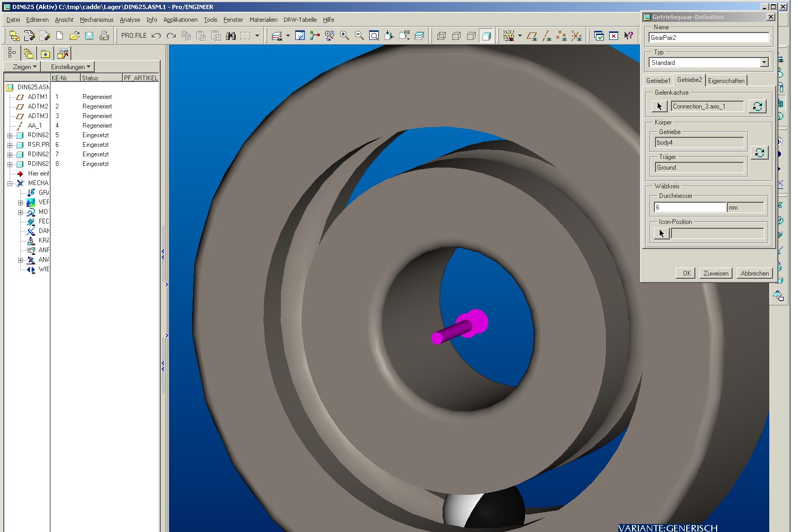Open the folder browser tab icon
Screen dimensions: 798x532
pyautogui.click(x=28, y=53)
